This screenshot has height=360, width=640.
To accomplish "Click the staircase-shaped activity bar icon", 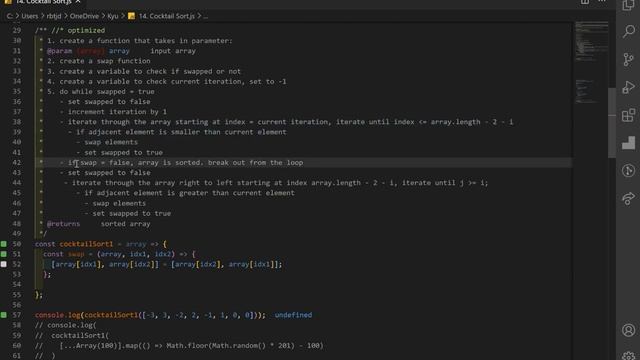I will pyautogui.click(x=629, y=143).
